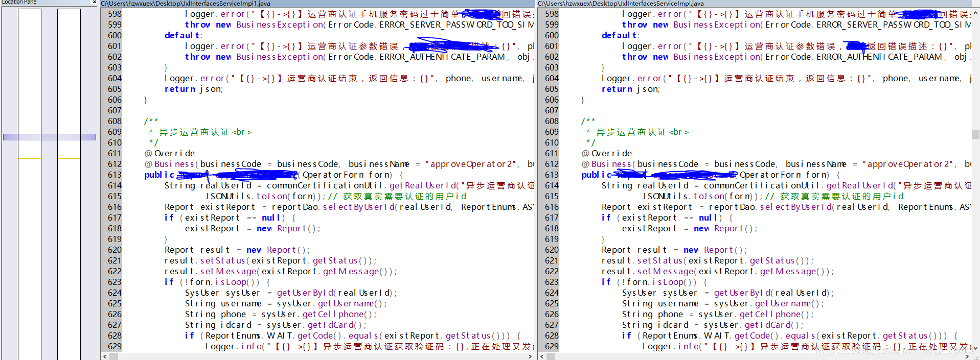Click 'existReport = new Report();' in the Impl1.java pane
This screenshot has height=360, width=980.
tap(253, 228)
